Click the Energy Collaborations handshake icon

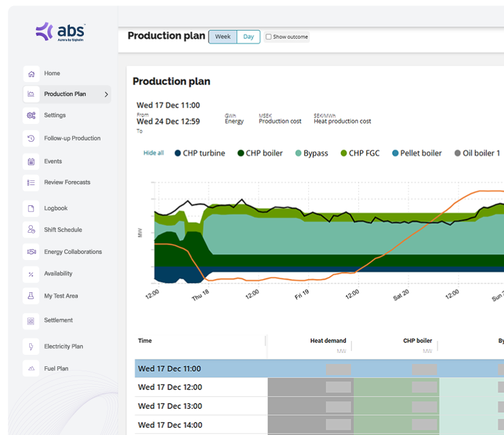coord(31,252)
